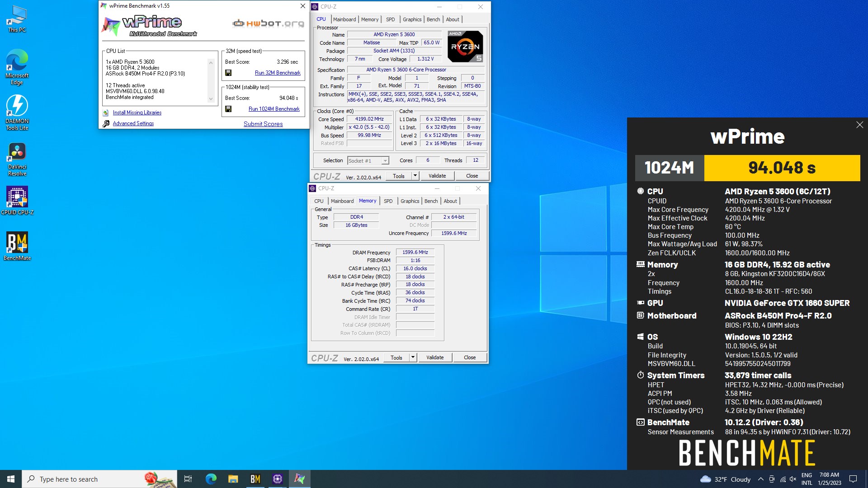
Task: Open DAEMON Tools Lite desktop shortcut
Action: 17,113
